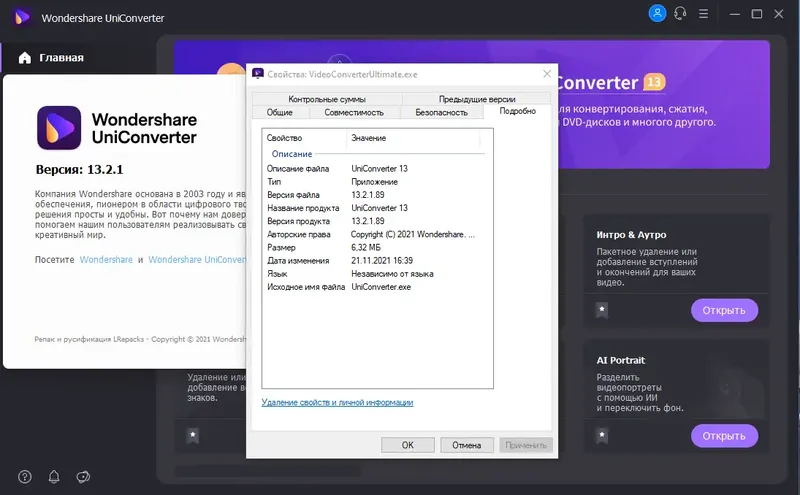The height and width of the screenshot is (495, 800).
Task: Open the help question mark icon
Action: point(24,477)
